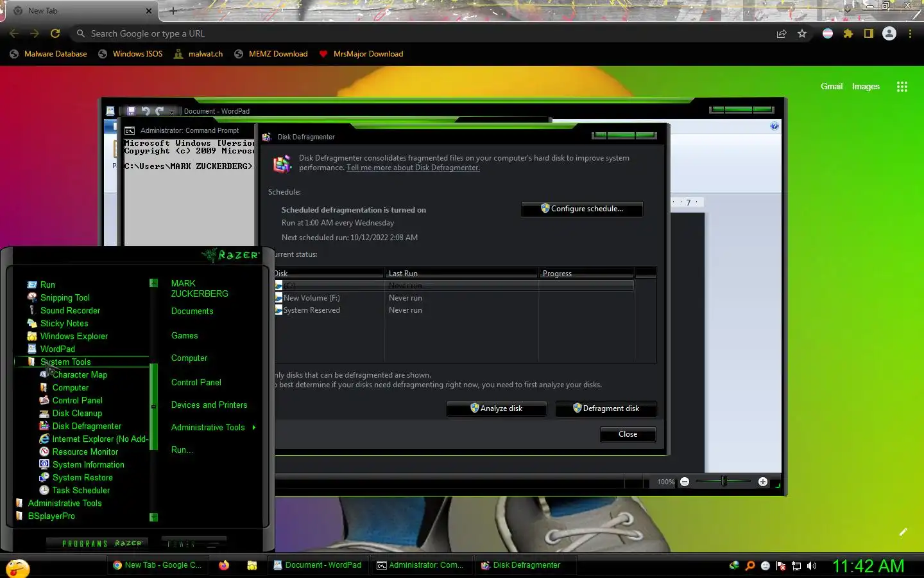Open the volume speaker icon in the system tray

click(x=812, y=566)
